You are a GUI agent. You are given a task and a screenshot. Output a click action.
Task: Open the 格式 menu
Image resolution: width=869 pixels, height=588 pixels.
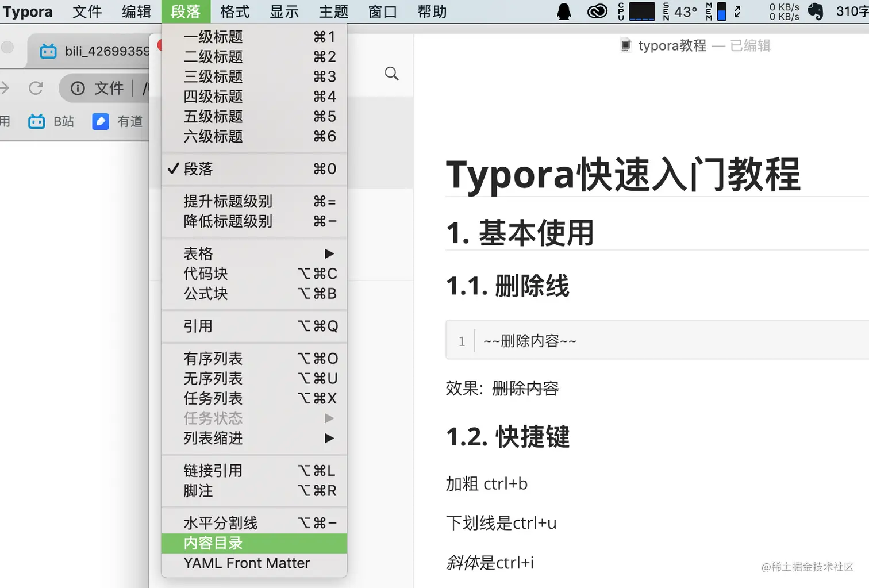click(x=235, y=11)
